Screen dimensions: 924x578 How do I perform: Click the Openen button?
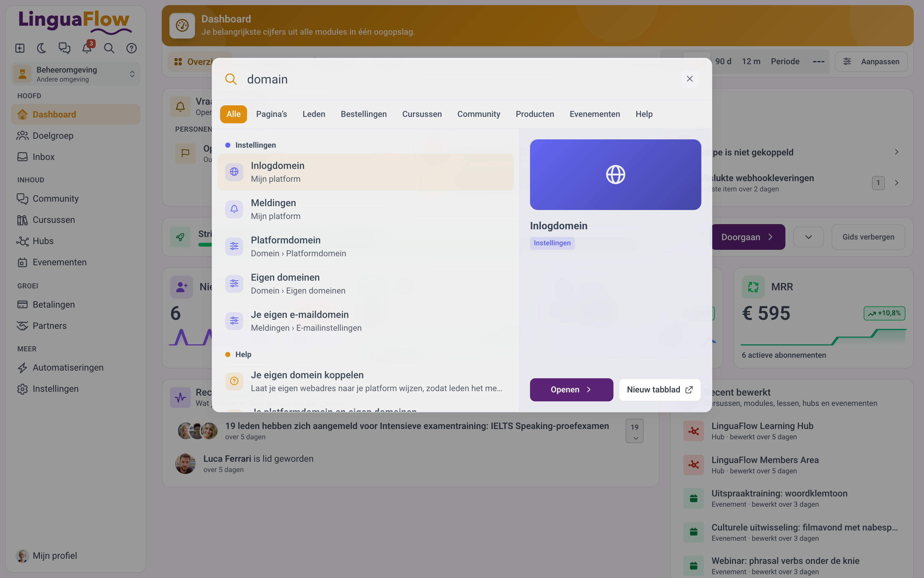pyautogui.click(x=571, y=390)
